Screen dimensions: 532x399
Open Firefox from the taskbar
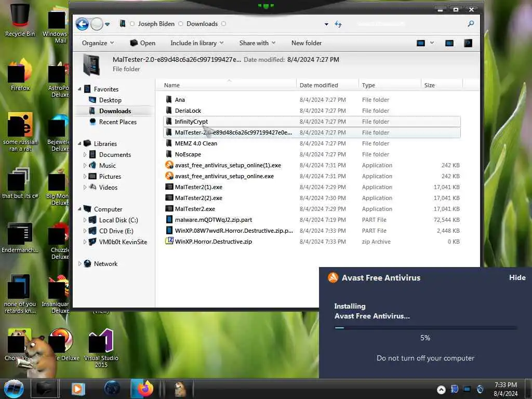(x=145, y=389)
